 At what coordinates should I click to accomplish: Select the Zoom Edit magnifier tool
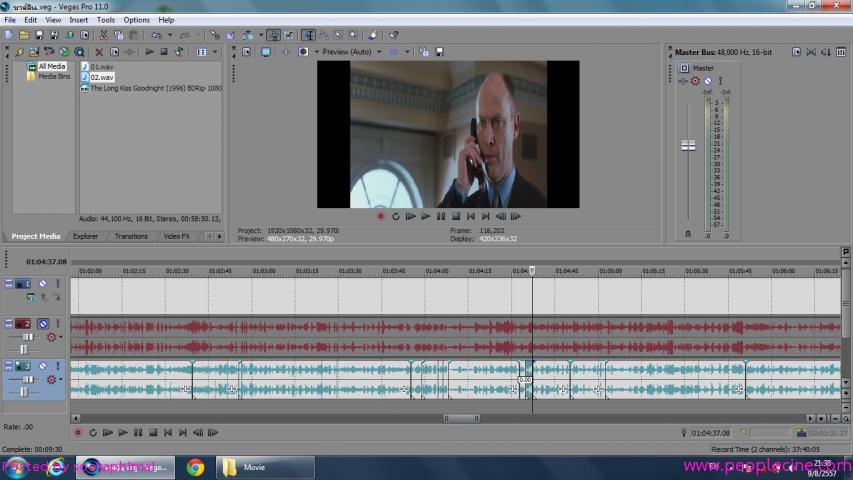click(x=354, y=35)
